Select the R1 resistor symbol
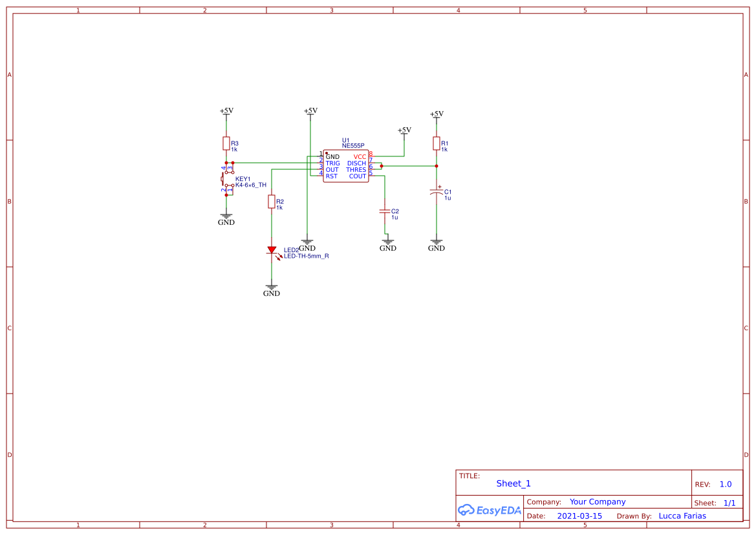Screen dimensions: 756x535 437,143
